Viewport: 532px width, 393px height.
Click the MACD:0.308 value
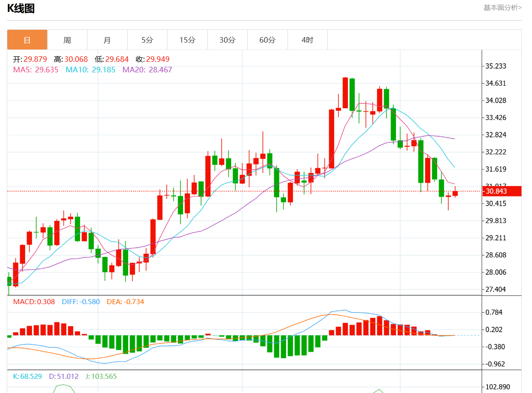coord(34,302)
